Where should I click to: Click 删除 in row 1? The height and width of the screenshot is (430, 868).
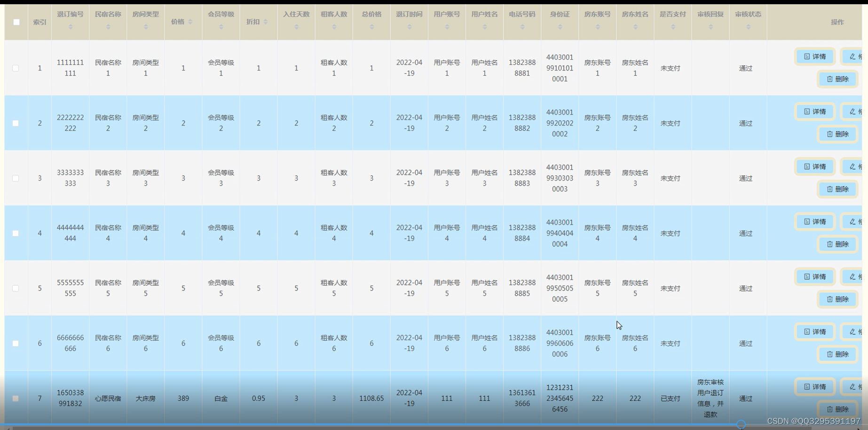pos(838,79)
